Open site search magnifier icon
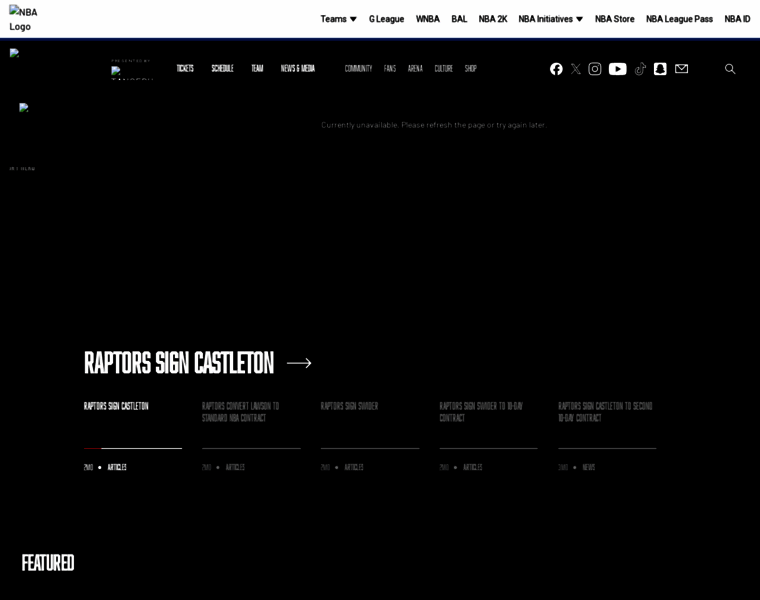This screenshot has height=600, width=760. [730, 69]
